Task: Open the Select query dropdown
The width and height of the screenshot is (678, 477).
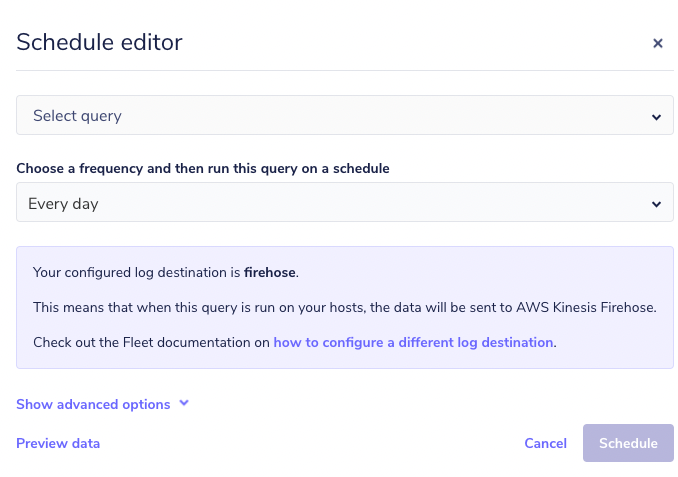Action: coord(338,116)
